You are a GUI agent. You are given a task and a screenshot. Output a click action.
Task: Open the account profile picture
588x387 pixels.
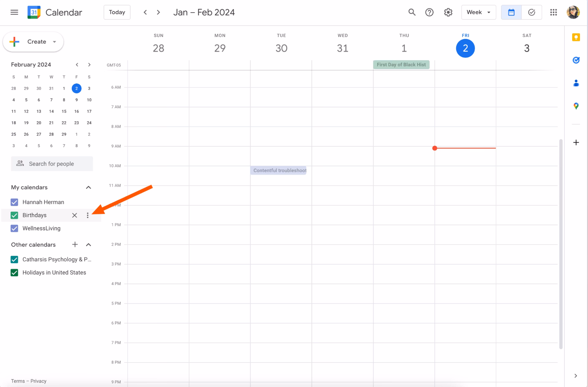click(573, 12)
